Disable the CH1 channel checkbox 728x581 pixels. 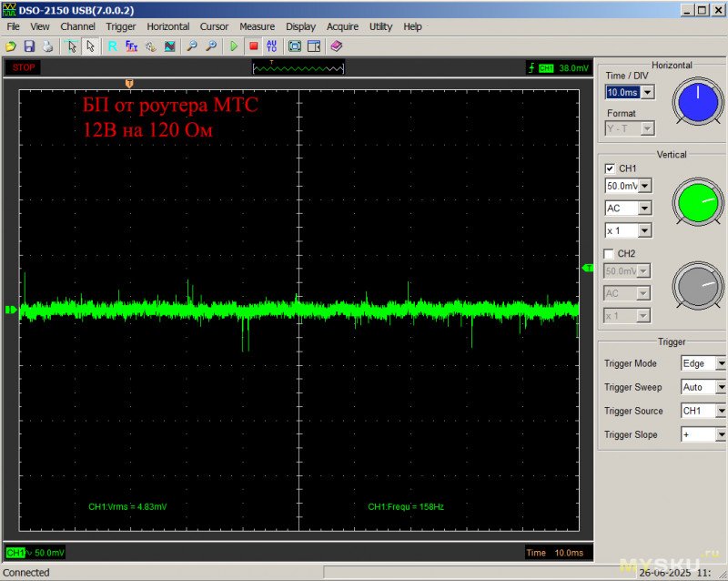pos(610,168)
